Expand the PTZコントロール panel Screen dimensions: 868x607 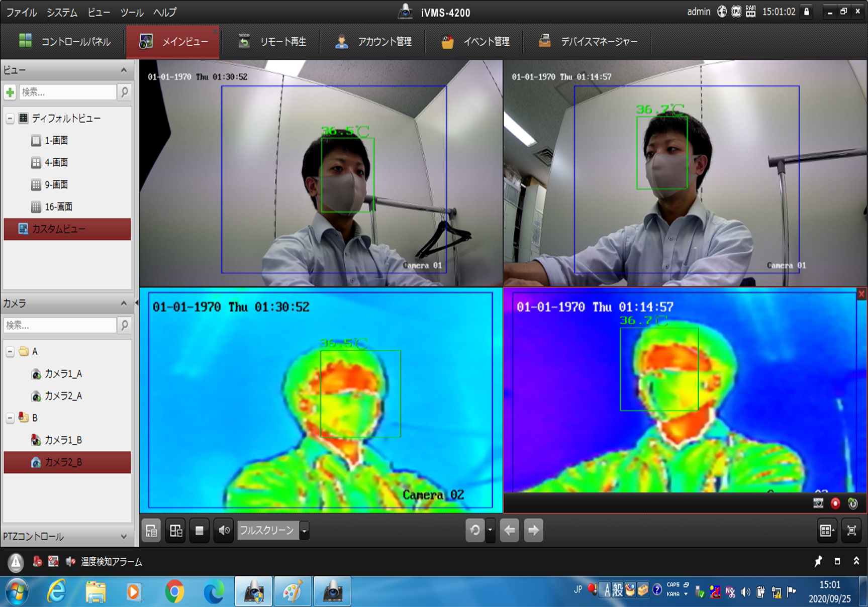click(124, 537)
